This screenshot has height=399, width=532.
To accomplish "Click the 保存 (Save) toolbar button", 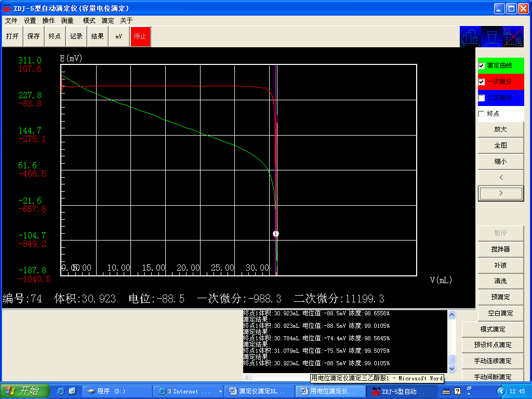I will click(x=33, y=36).
